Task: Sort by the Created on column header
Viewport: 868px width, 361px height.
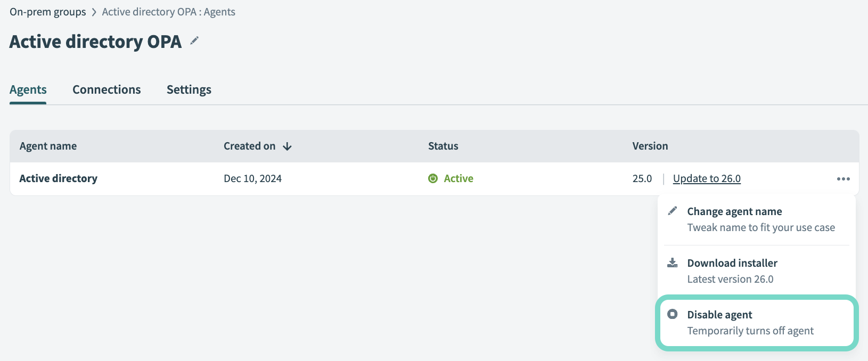Action: click(x=249, y=146)
